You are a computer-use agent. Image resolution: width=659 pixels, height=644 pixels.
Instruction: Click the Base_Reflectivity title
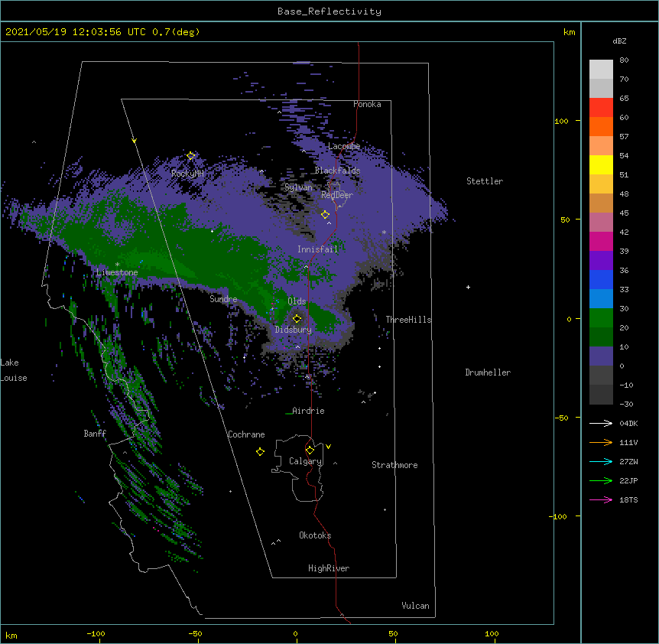[x=329, y=11]
